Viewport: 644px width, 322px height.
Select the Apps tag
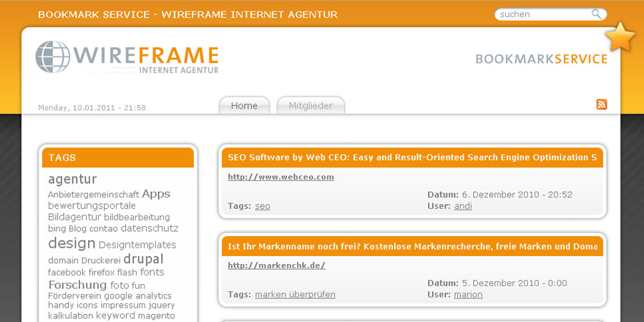click(156, 194)
